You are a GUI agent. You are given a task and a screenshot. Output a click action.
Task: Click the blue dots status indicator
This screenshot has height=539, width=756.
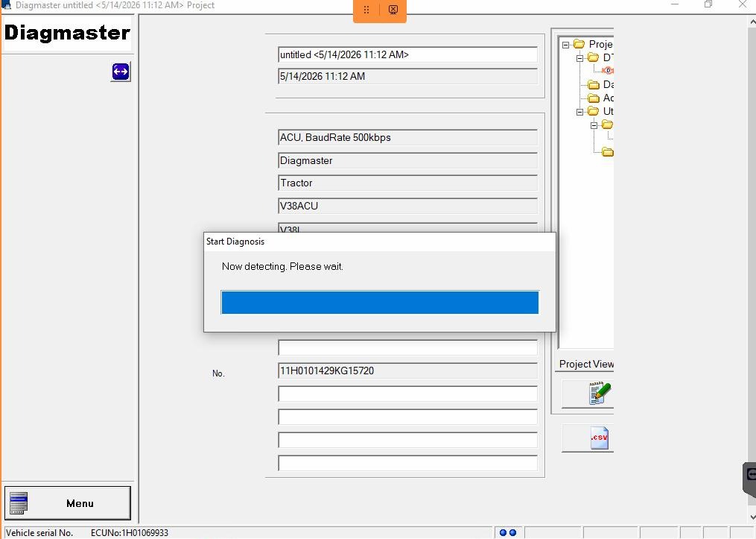[x=508, y=533]
